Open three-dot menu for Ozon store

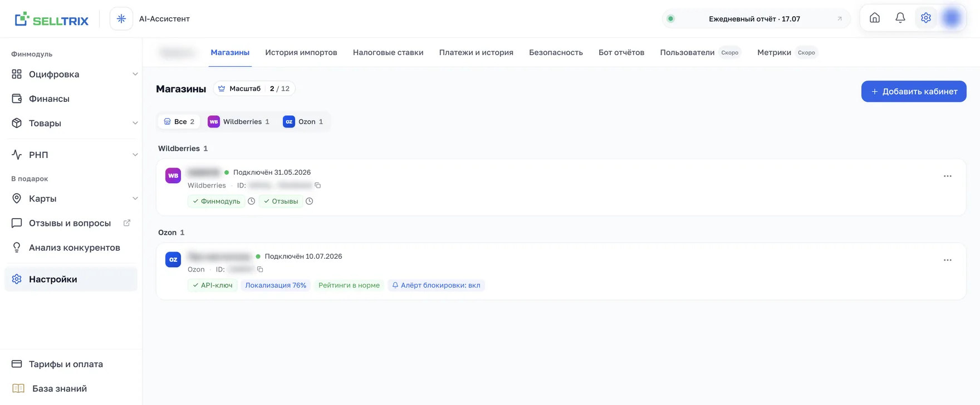(948, 260)
